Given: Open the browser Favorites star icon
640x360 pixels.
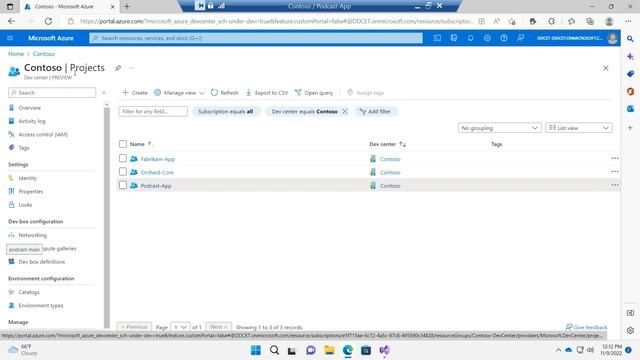Looking at the screenshot, I should pos(571,21).
